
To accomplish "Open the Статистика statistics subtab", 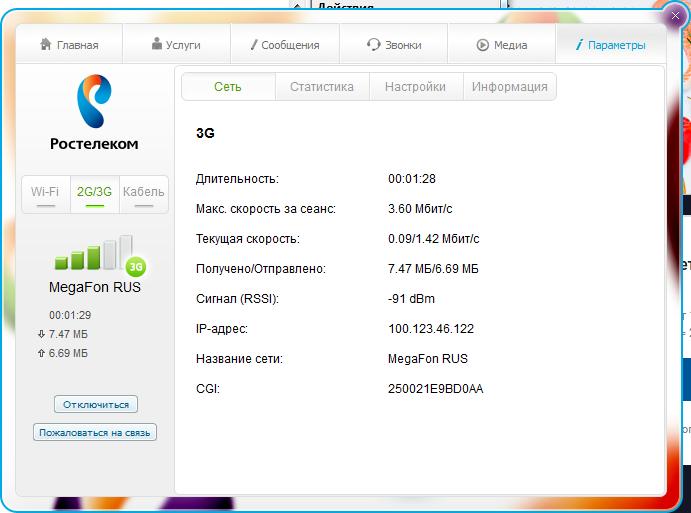I will (x=322, y=87).
